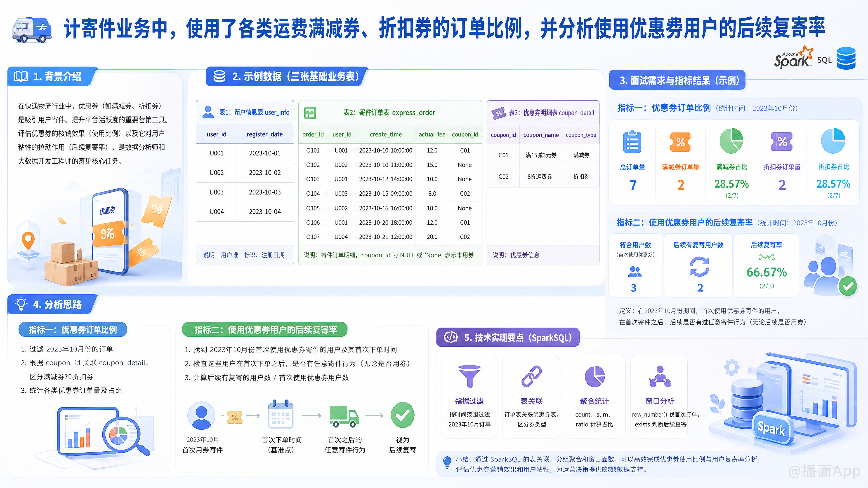Click the actual_fee column header
Viewport: 868px width, 488px height.
point(432,134)
